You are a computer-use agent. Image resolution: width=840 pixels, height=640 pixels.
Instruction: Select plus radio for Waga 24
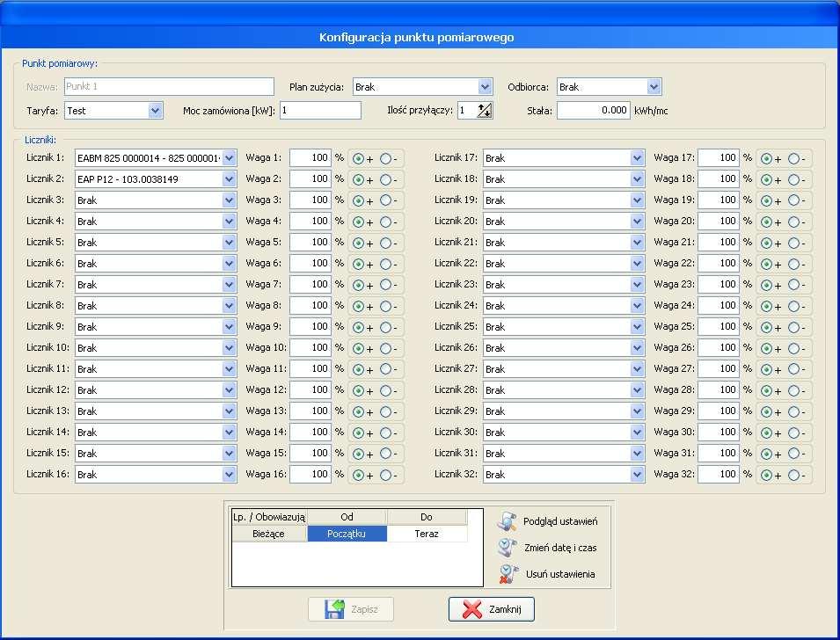(767, 306)
